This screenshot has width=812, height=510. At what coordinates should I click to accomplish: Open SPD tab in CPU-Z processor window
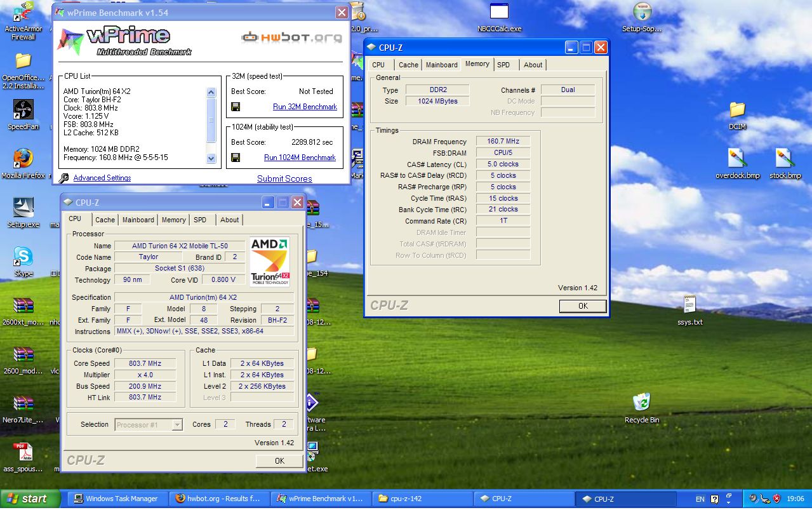[200, 220]
